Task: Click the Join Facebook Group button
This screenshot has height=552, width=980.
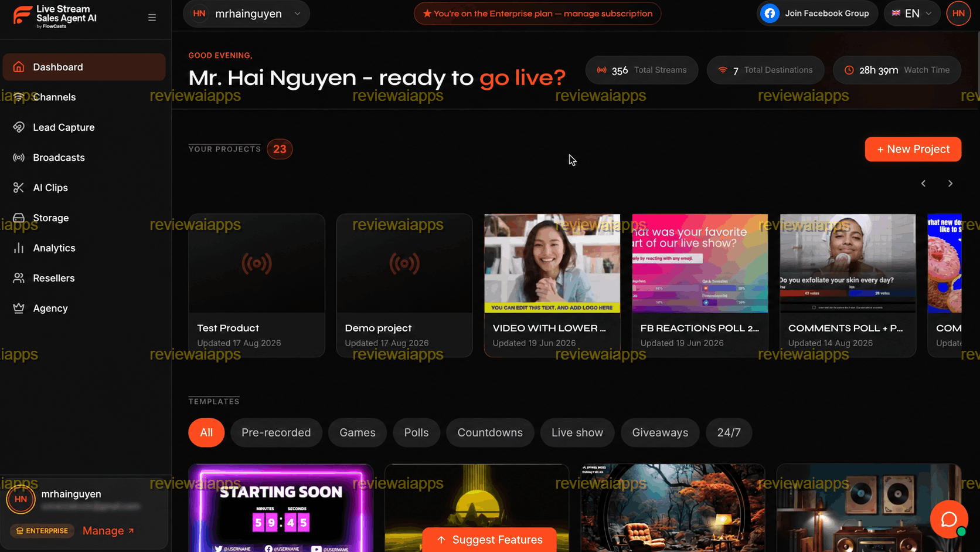Action: click(818, 13)
